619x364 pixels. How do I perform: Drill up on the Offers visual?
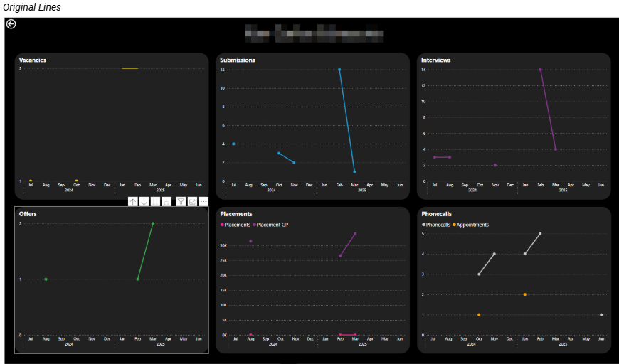click(133, 201)
